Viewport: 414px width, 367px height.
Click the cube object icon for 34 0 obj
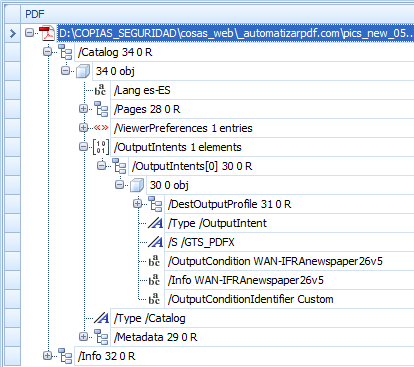point(83,71)
